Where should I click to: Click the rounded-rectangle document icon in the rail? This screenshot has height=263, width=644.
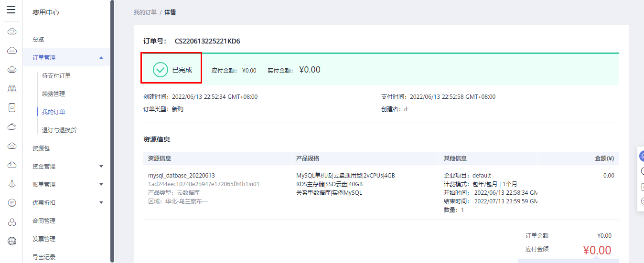click(x=12, y=107)
